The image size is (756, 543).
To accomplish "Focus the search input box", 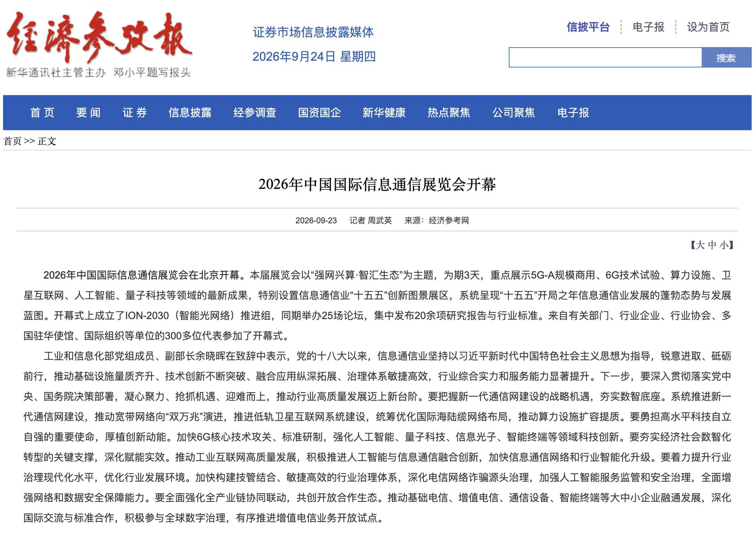I will click(x=605, y=57).
